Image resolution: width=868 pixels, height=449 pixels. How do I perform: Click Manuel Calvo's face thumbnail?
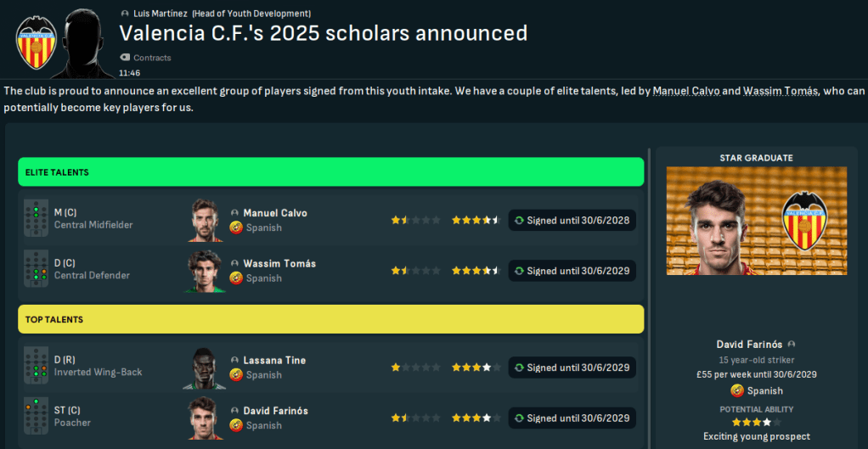(x=206, y=220)
